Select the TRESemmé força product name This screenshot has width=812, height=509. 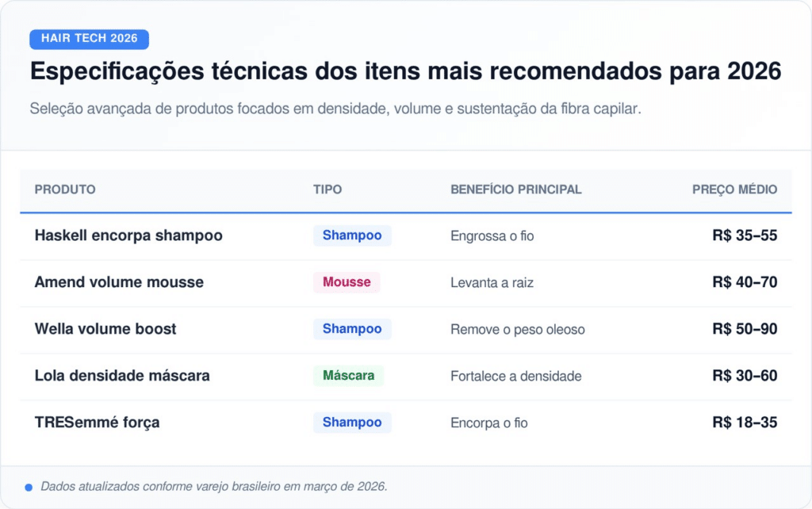tap(97, 423)
